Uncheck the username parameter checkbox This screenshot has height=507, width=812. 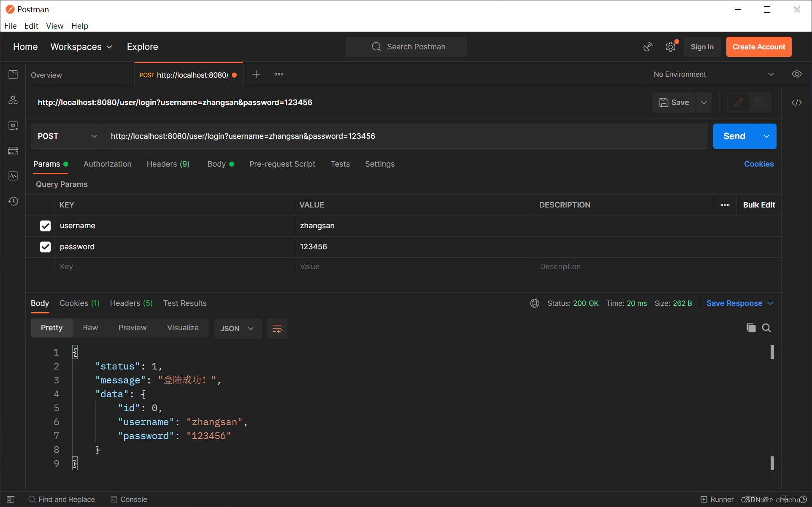(x=45, y=226)
